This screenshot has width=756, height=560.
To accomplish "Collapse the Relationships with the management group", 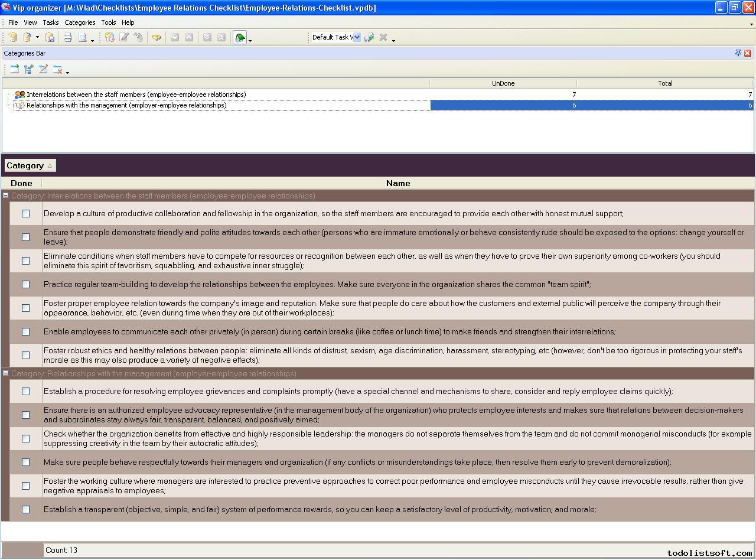I will 5,373.
